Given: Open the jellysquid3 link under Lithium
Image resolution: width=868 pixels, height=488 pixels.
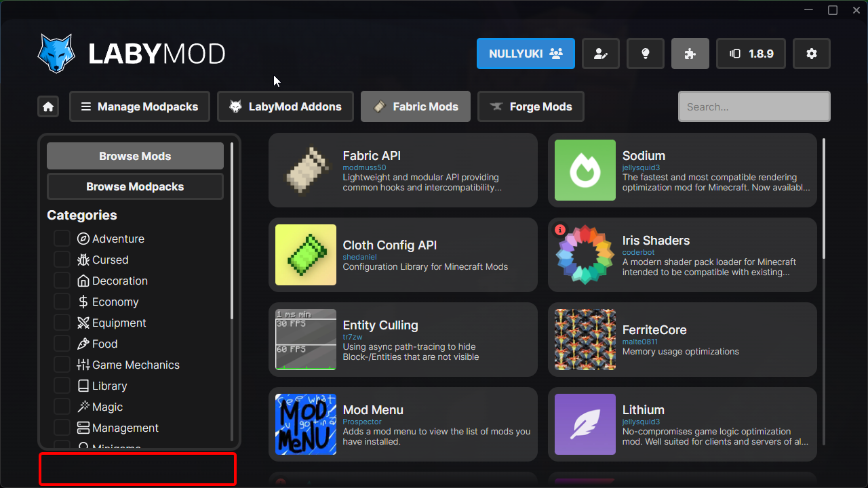Looking at the screenshot, I should pyautogui.click(x=641, y=422).
